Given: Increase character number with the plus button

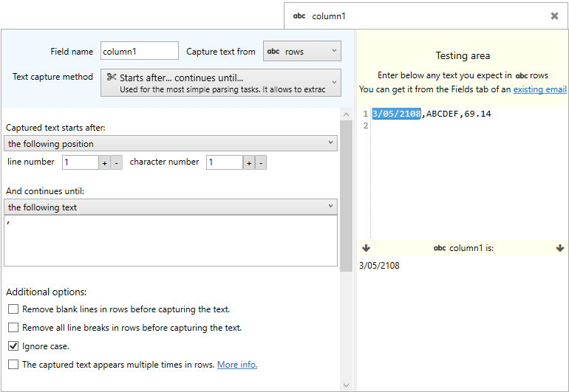Looking at the screenshot, I should (x=249, y=163).
